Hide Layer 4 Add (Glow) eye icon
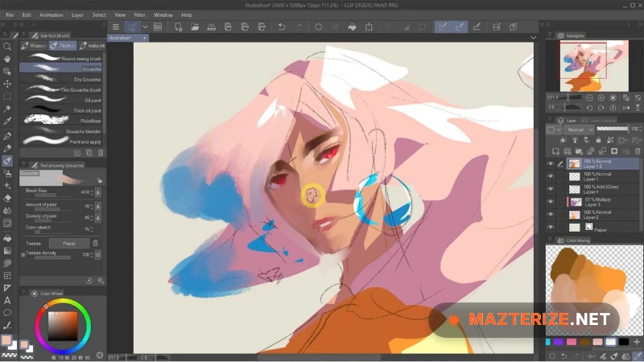The height and width of the screenshot is (362, 644). (x=551, y=189)
